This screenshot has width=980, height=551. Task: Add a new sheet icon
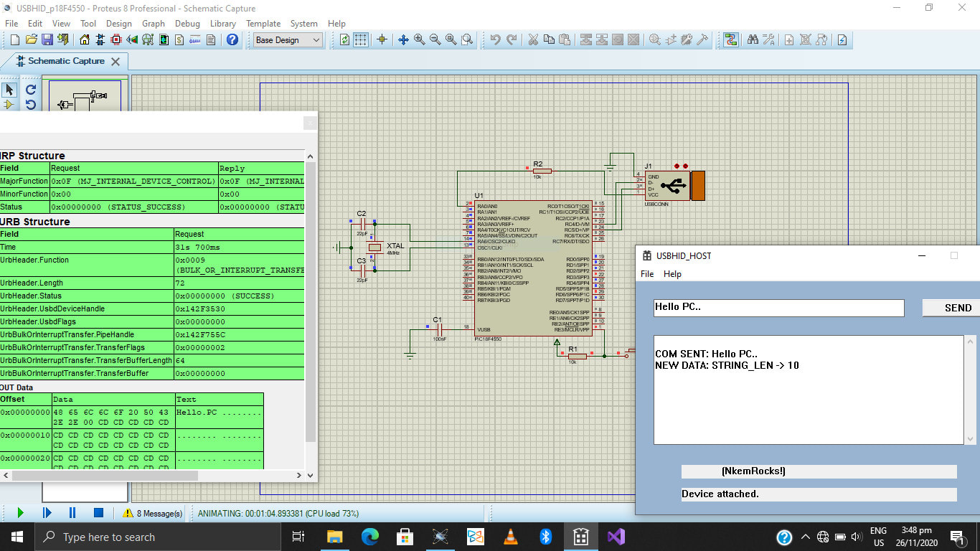coord(789,40)
